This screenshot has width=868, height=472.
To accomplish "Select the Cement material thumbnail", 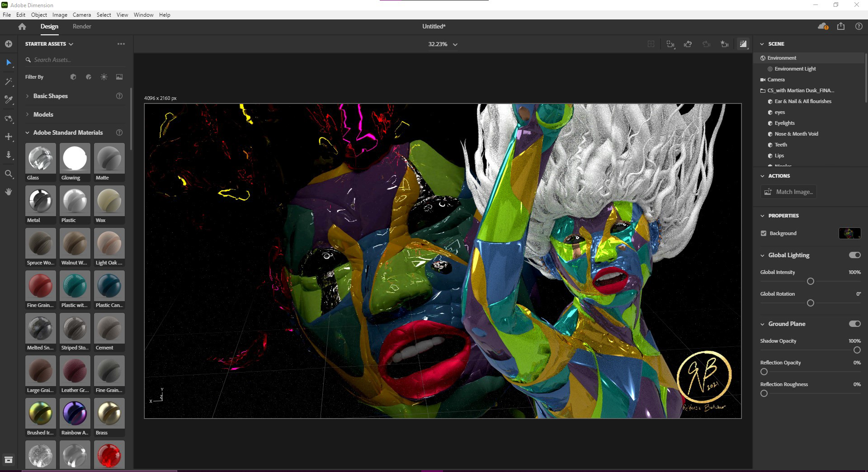I will click(x=109, y=328).
